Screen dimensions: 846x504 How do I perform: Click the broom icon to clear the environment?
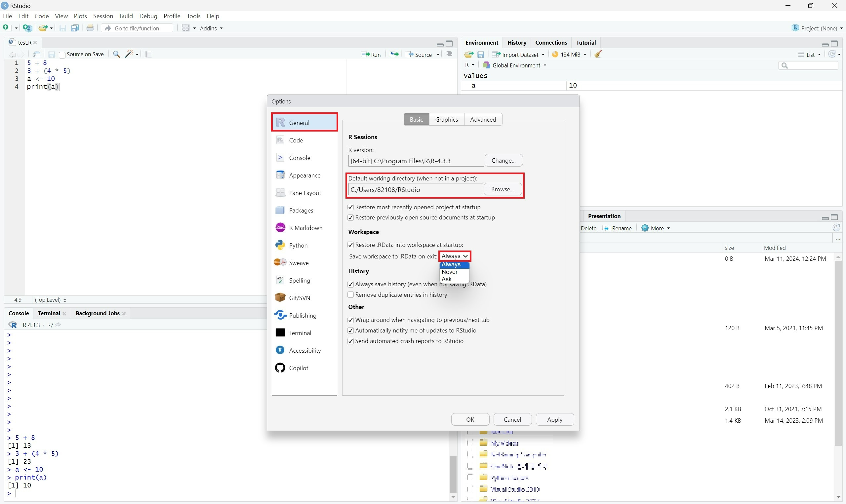[598, 54]
